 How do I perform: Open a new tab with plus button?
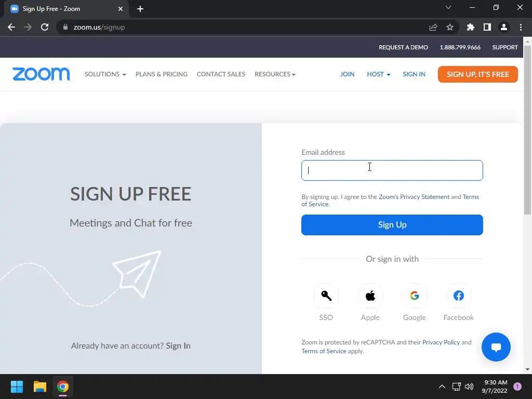140,9
